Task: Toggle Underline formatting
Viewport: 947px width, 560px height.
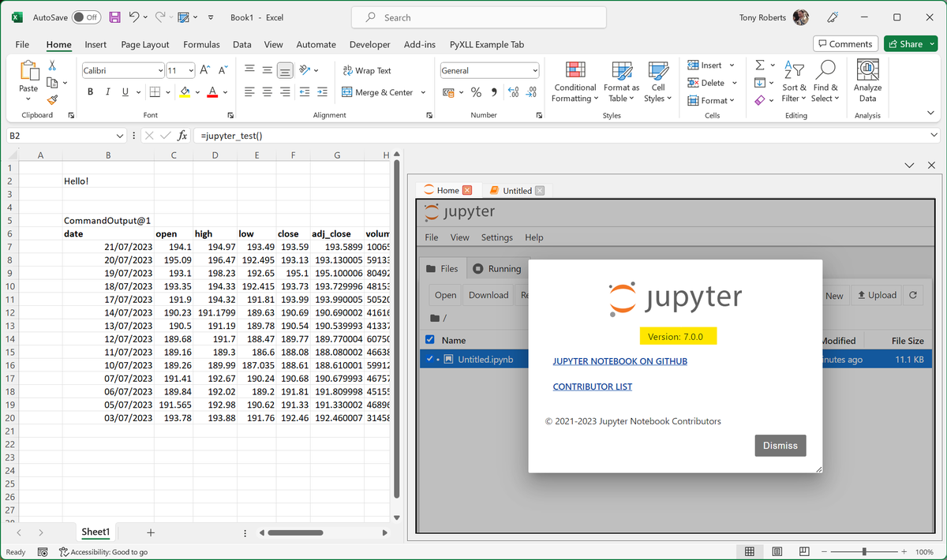Action: click(x=125, y=92)
